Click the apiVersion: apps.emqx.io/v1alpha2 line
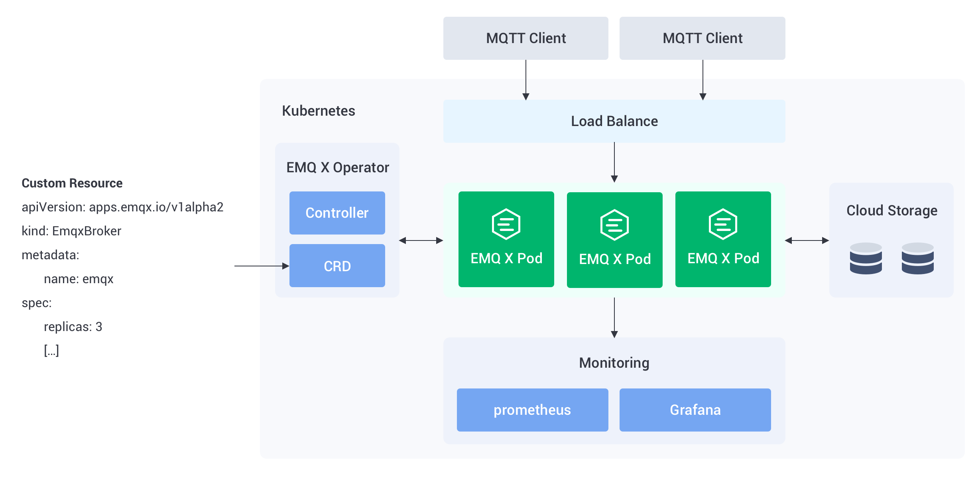The image size is (980, 477). click(122, 207)
